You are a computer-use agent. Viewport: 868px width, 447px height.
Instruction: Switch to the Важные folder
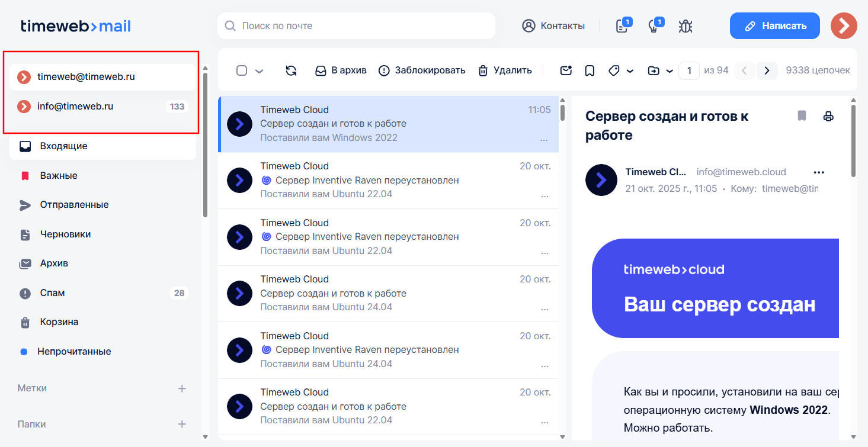[59, 175]
